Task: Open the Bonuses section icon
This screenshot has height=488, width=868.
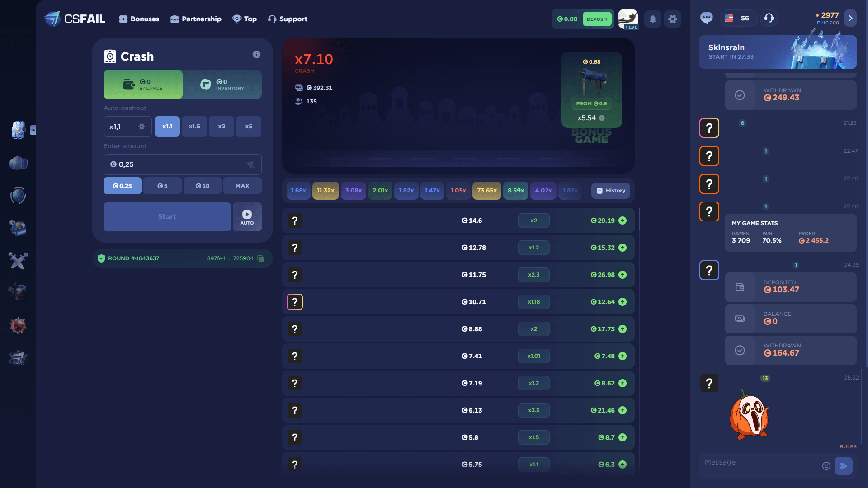Action: 123,19
